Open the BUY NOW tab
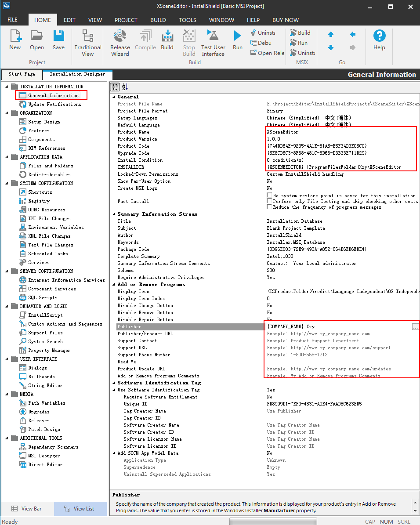 coord(286,20)
